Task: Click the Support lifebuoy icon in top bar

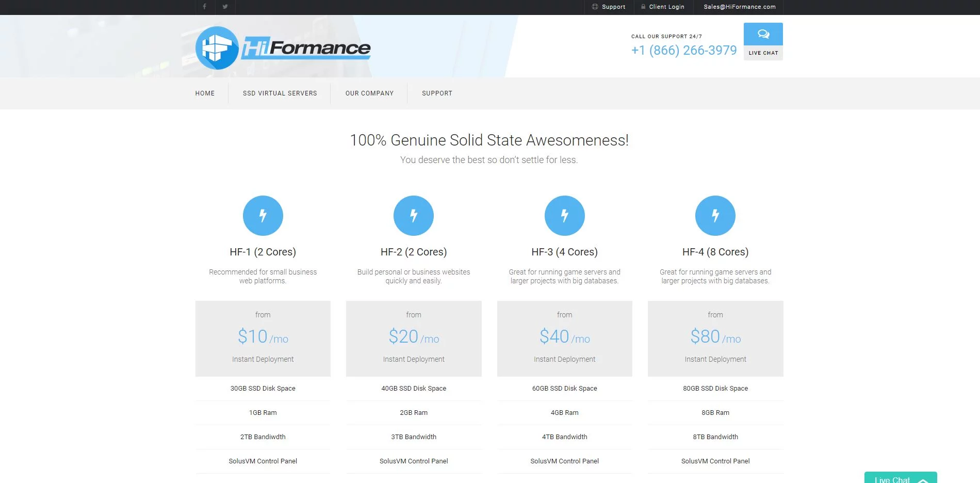Action: 595,7
